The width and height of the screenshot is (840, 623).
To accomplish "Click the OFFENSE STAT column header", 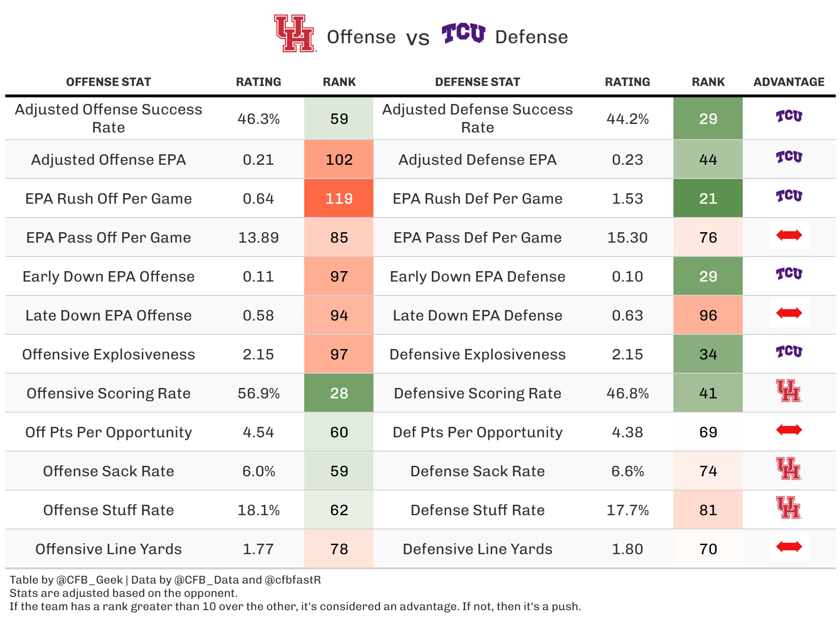I will pos(108,82).
